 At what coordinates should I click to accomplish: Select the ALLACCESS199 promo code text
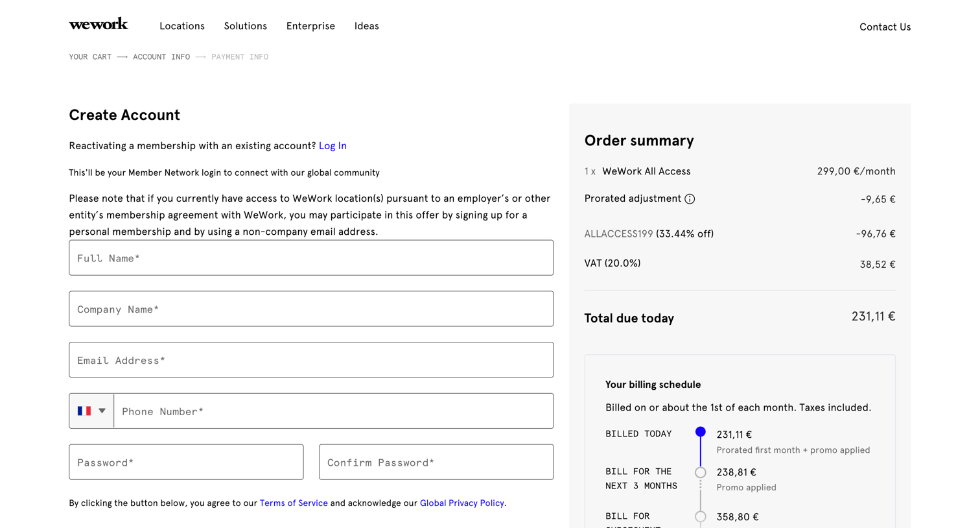click(x=618, y=234)
